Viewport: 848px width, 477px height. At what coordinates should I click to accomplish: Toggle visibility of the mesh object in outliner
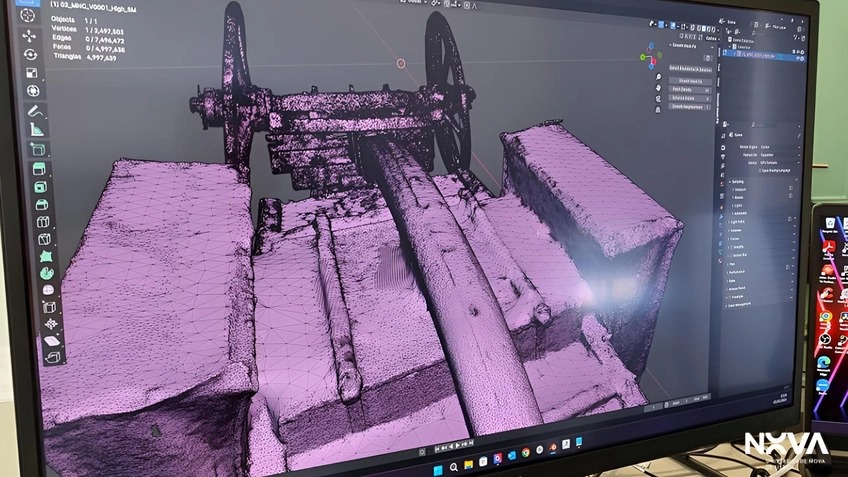pos(797,59)
